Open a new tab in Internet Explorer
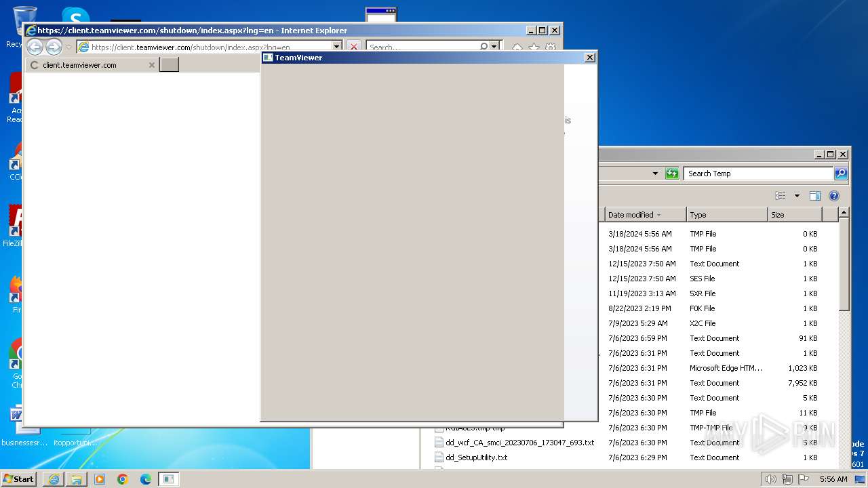Screen dimensions: 868x488 point(169,64)
